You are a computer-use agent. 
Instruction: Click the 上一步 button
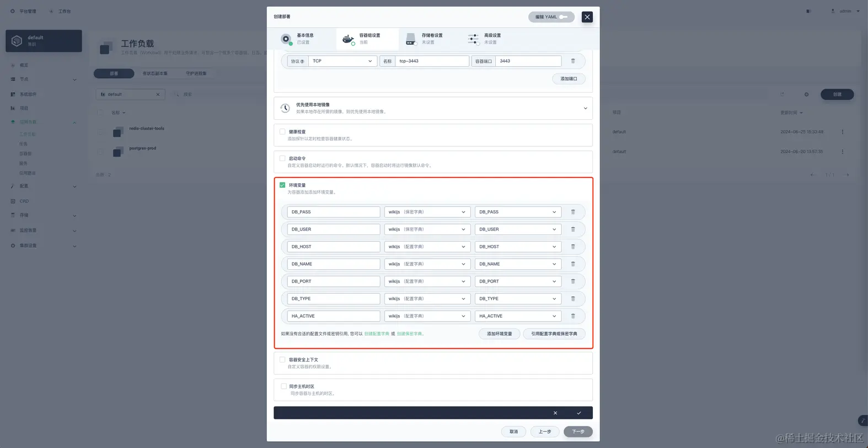pos(545,431)
